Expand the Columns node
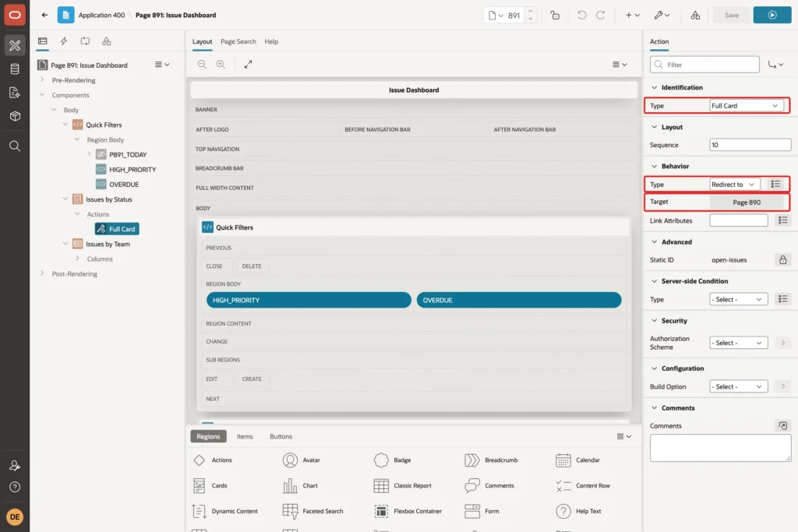 coord(77,259)
